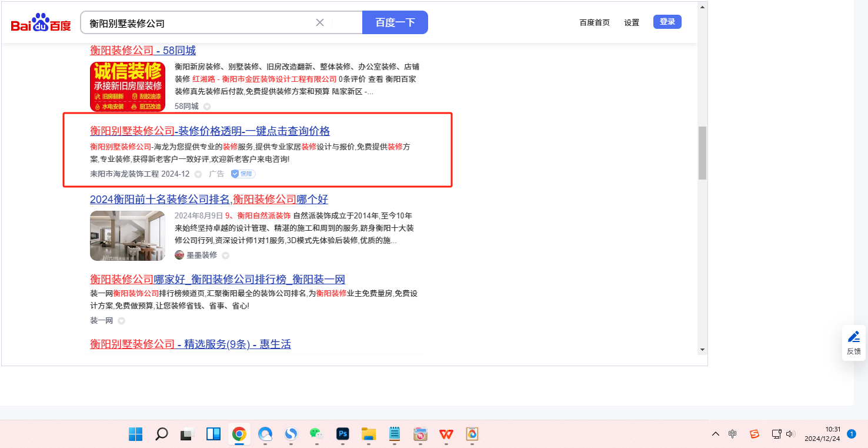This screenshot has height=448, width=868.
Task: Launch WPS Office from the taskbar
Action: [446, 434]
